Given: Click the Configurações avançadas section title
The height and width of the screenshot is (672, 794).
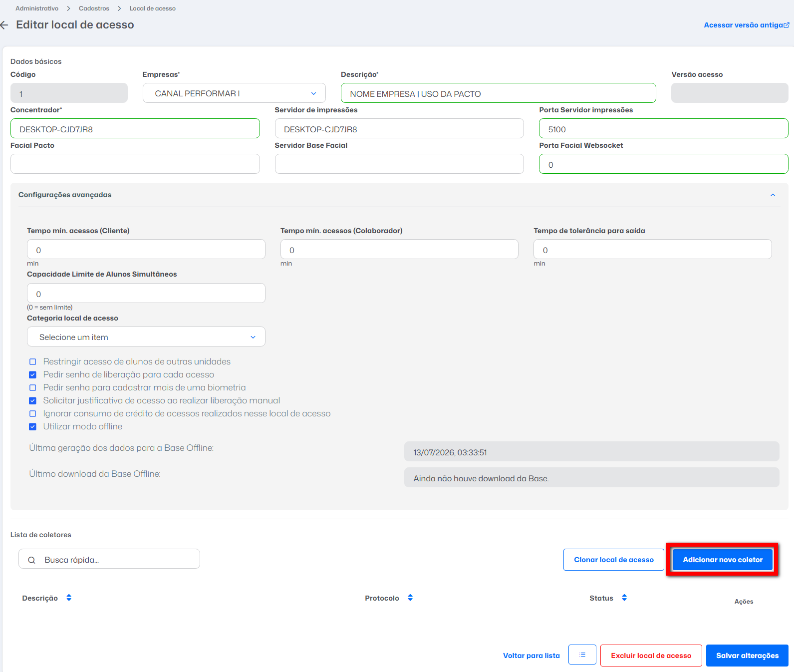Looking at the screenshot, I should pyautogui.click(x=65, y=195).
